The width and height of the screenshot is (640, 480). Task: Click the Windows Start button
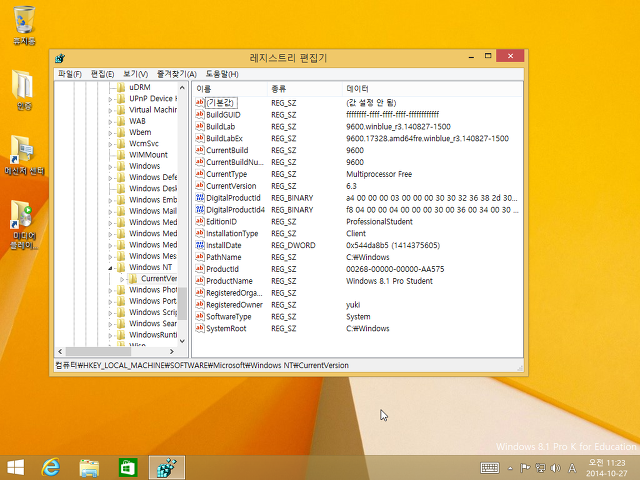(16, 467)
